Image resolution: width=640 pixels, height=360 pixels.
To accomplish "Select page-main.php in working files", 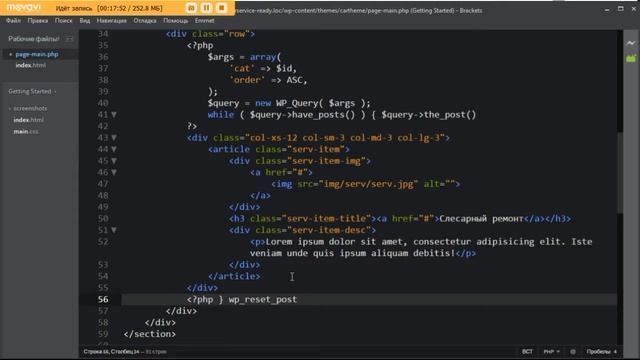I will point(37,54).
